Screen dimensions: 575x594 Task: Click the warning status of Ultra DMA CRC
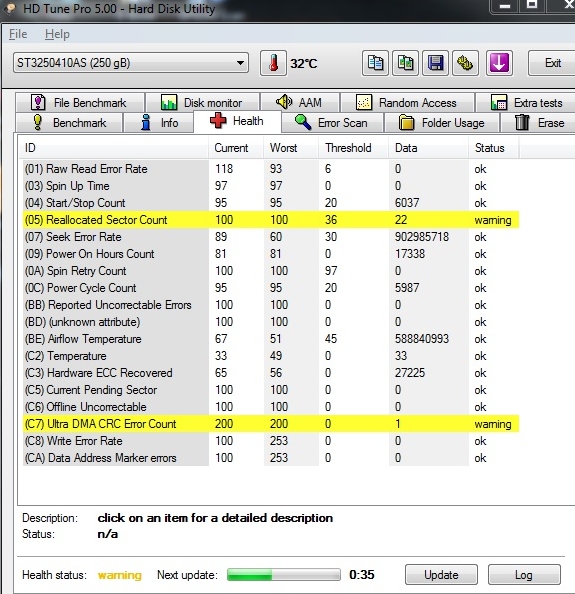493,424
